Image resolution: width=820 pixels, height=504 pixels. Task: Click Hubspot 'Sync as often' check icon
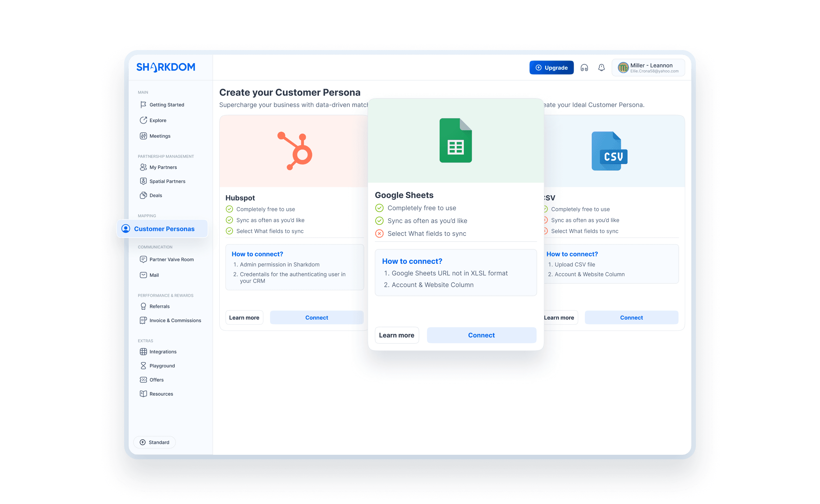coord(229,220)
